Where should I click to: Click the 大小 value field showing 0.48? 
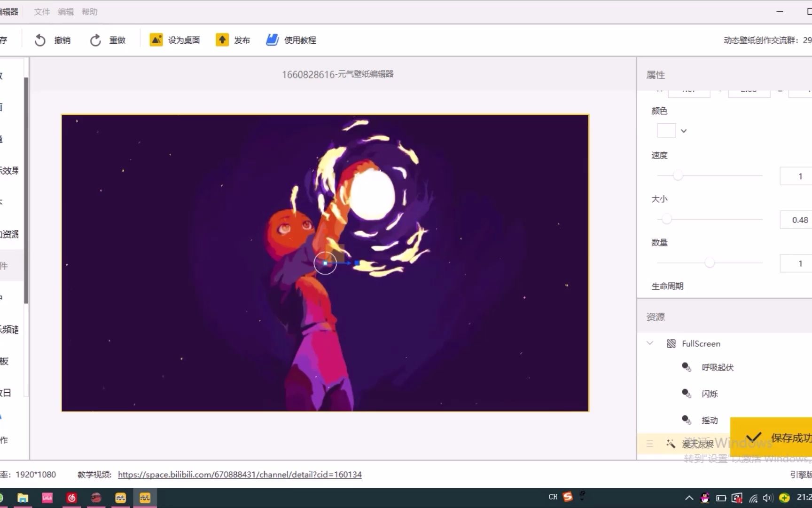tap(796, 220)
